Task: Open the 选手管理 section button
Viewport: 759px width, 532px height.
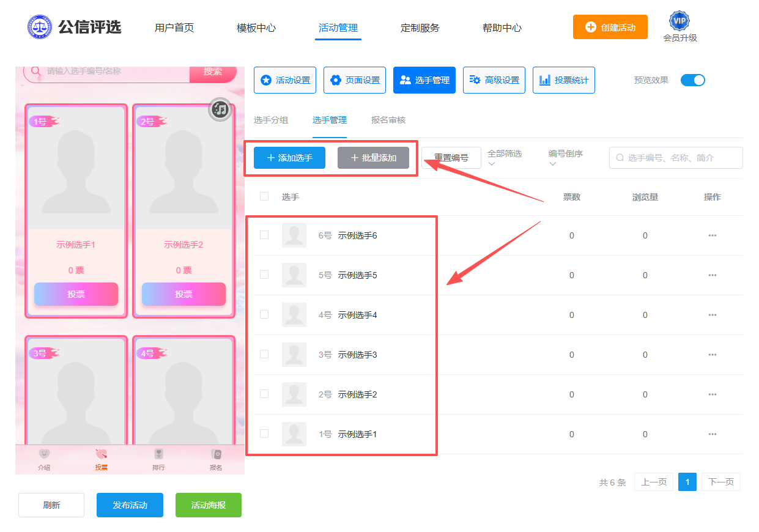Action: (424, 80)
